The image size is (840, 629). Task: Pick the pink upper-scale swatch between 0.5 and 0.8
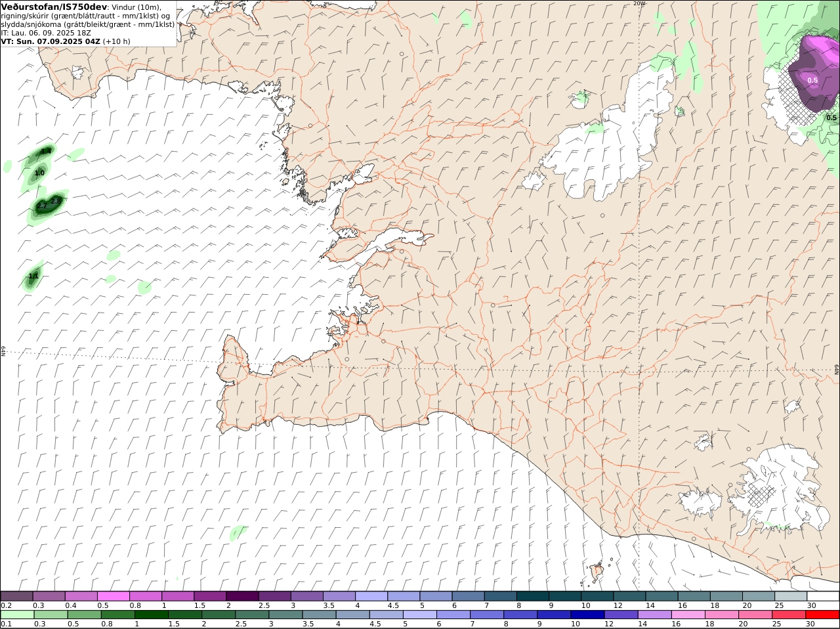pyautogui.click(x=114, y=596)
